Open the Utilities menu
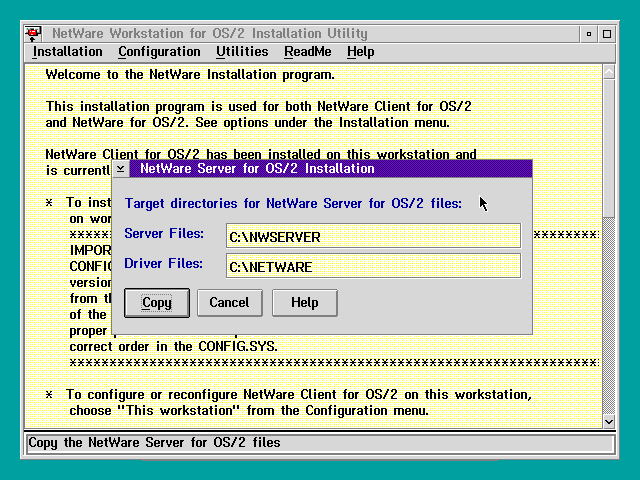Viewport: 640px width, 480px height. coord(242,52)
